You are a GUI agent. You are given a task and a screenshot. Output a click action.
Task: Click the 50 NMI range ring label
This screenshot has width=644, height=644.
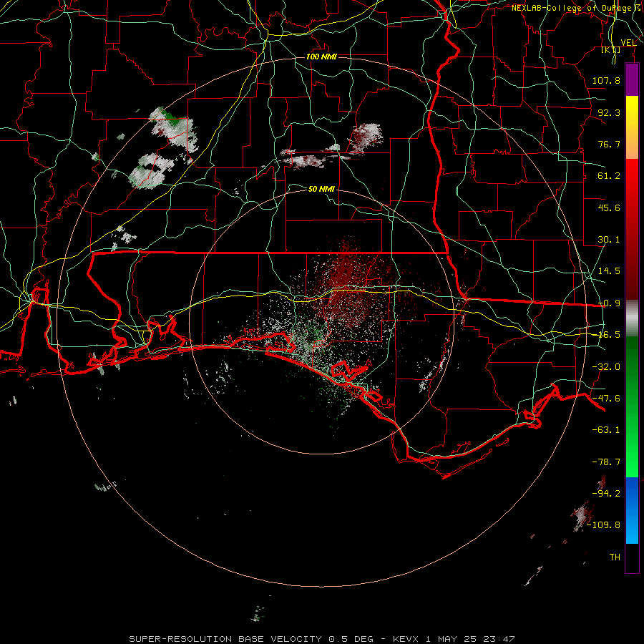click(x=321, y=189)
